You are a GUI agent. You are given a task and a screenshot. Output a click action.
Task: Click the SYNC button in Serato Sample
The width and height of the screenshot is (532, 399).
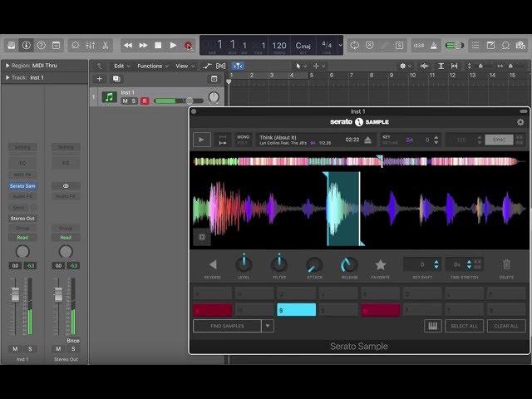tap(499, 140)
